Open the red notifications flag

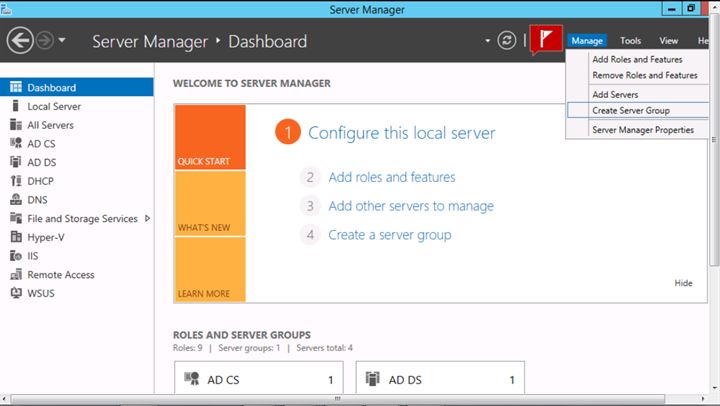click(546, 39)
